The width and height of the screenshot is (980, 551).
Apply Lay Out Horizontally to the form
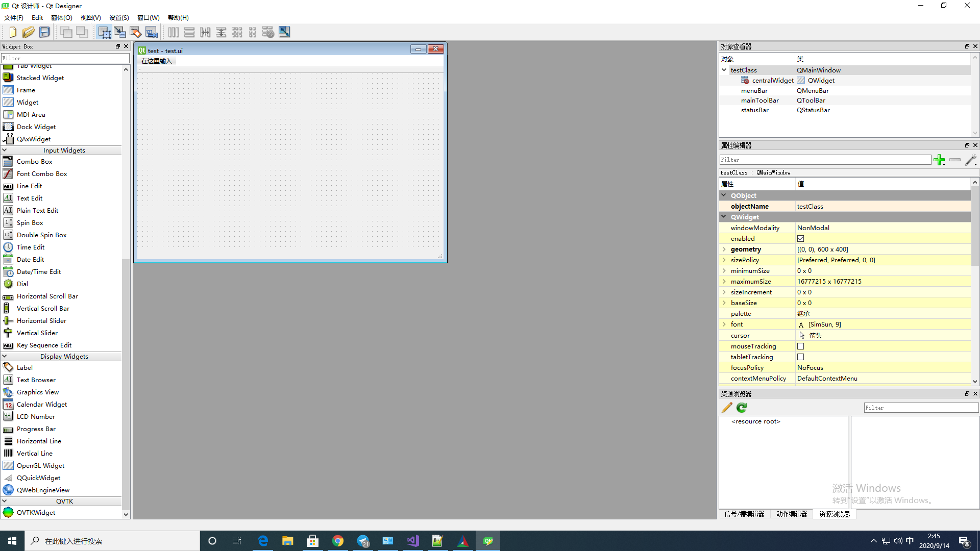pyautogui.click(x=174, y=32)
